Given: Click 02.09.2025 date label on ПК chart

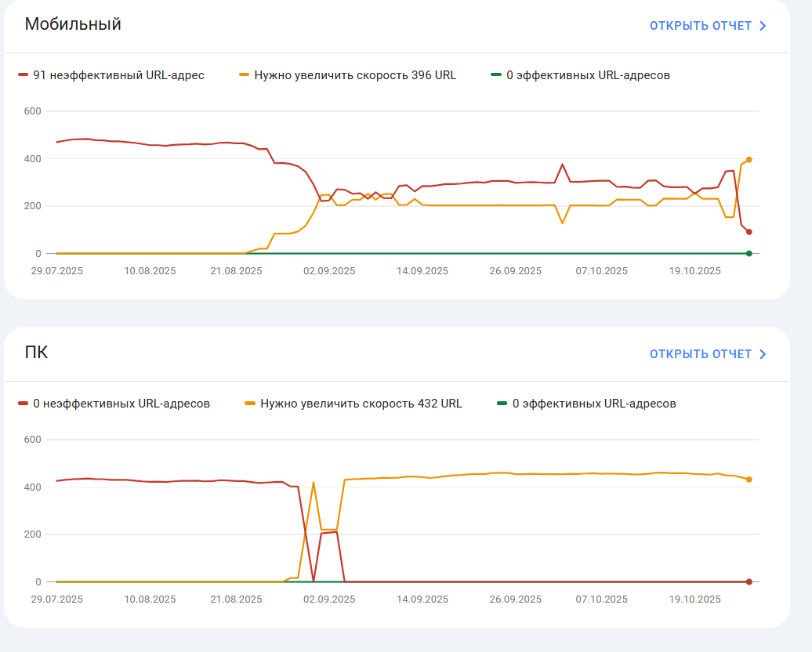Looking at the screenshot, I should coord(329,599).
